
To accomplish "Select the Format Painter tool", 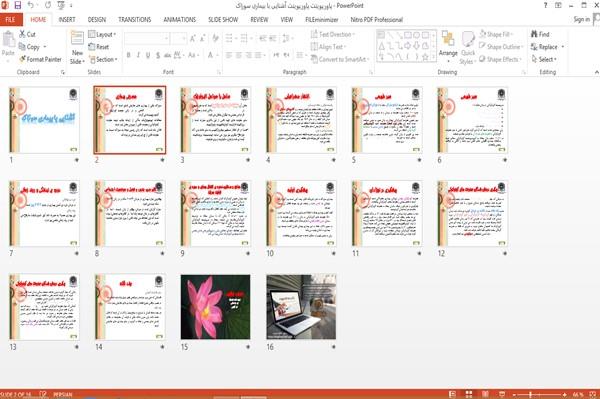I will (x=40, y=59).
